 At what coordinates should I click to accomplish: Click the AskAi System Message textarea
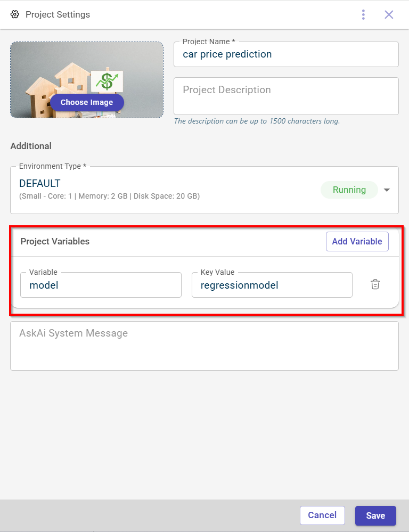[x=204, y=346]
